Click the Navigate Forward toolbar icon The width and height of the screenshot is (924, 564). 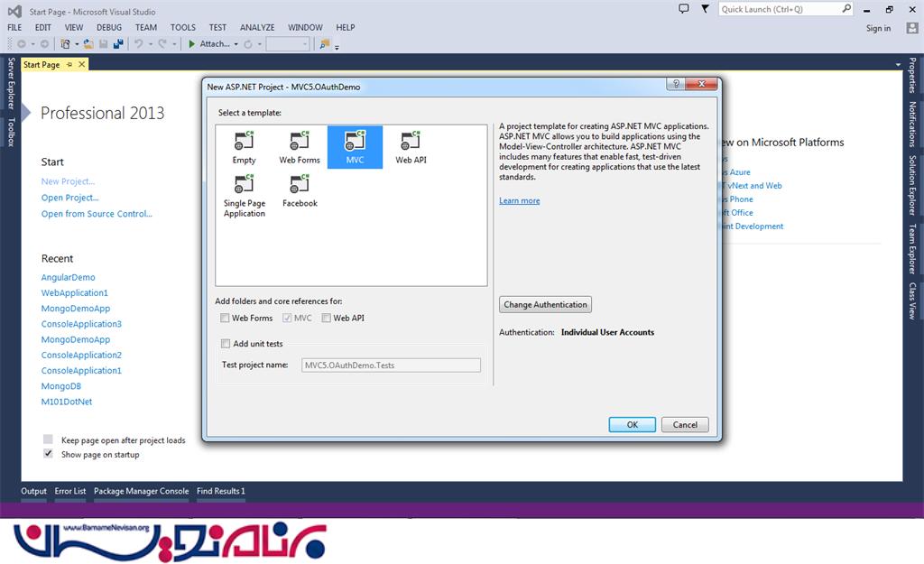coord(44,44)
